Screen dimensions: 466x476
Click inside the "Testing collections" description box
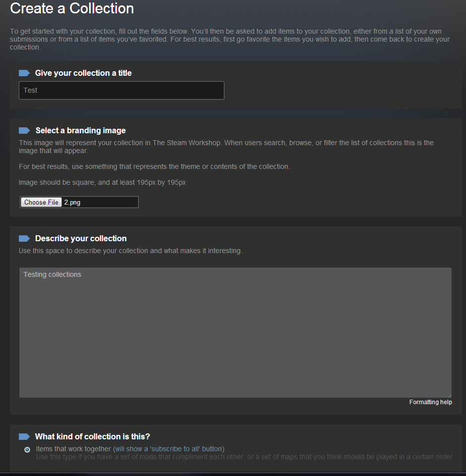tap(235, 332)
